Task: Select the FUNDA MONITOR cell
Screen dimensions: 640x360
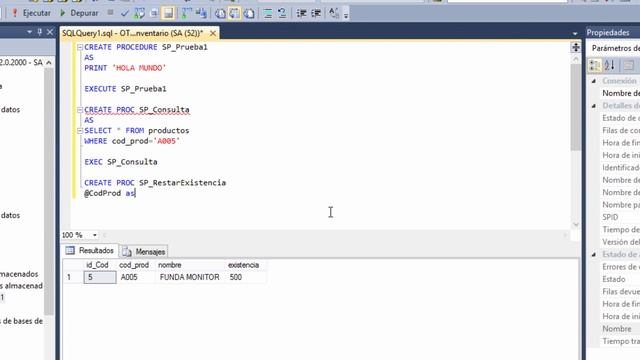Action: pos(190,278)
